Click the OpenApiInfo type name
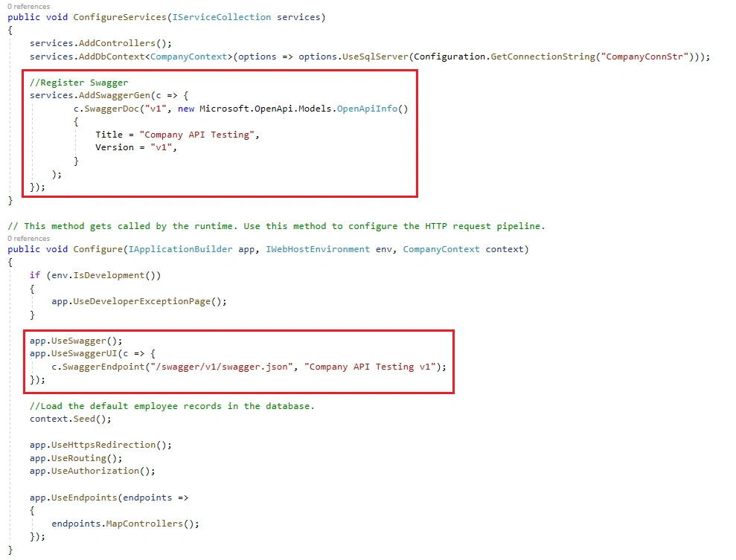 click(367, 109)
